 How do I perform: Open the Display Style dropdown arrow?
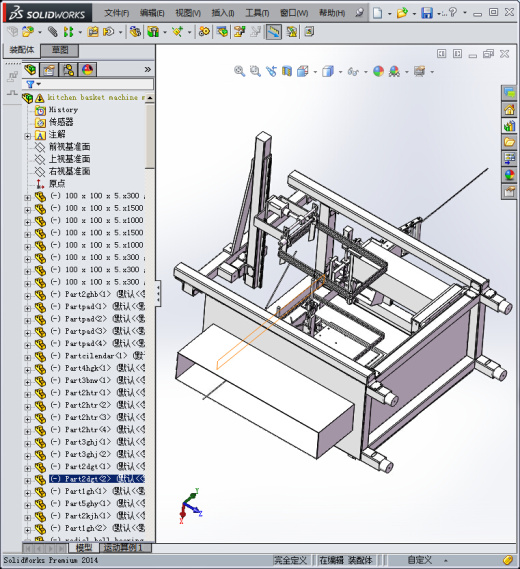point(340,72)
